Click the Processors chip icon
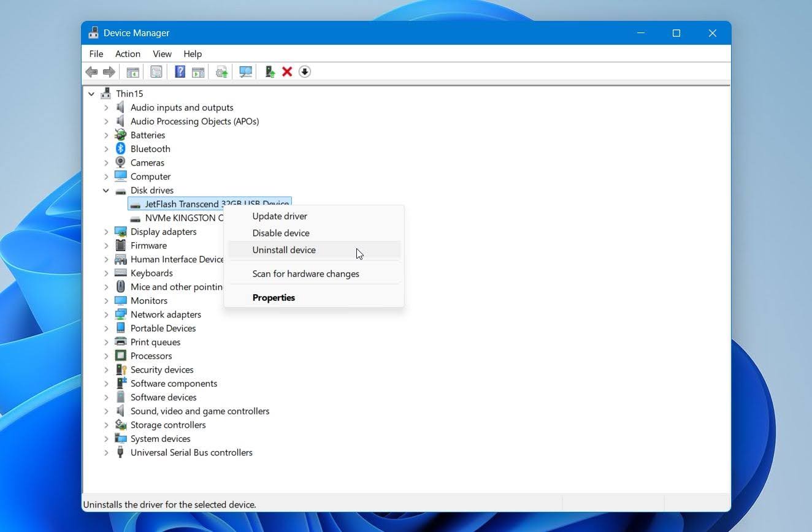The width and height of the screenshot is (812, 532). (120, 355)
